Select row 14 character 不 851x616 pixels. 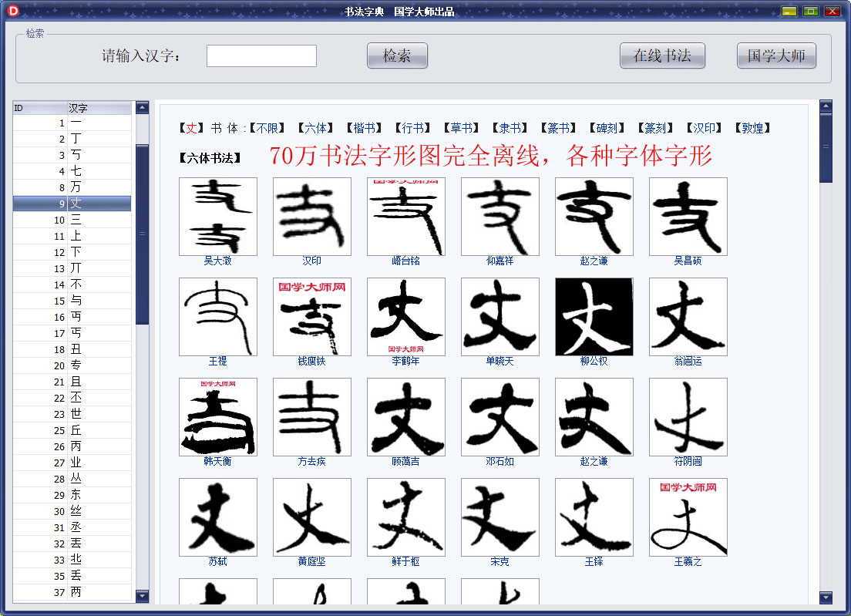(72, 284)
